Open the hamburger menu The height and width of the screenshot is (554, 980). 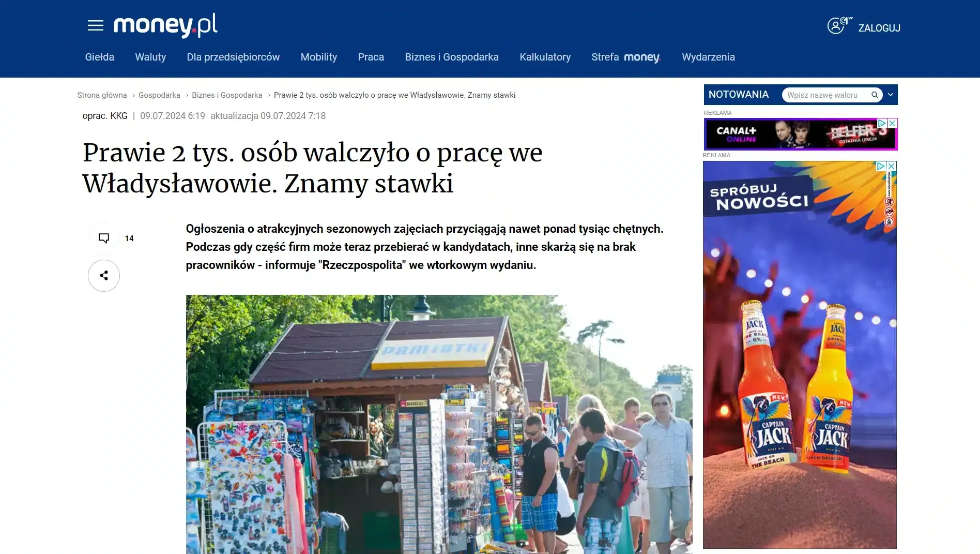coord(96,25)
